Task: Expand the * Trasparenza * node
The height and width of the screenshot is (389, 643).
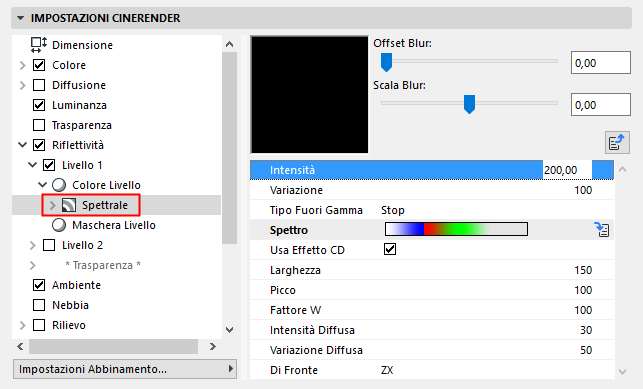Action: 32,265
